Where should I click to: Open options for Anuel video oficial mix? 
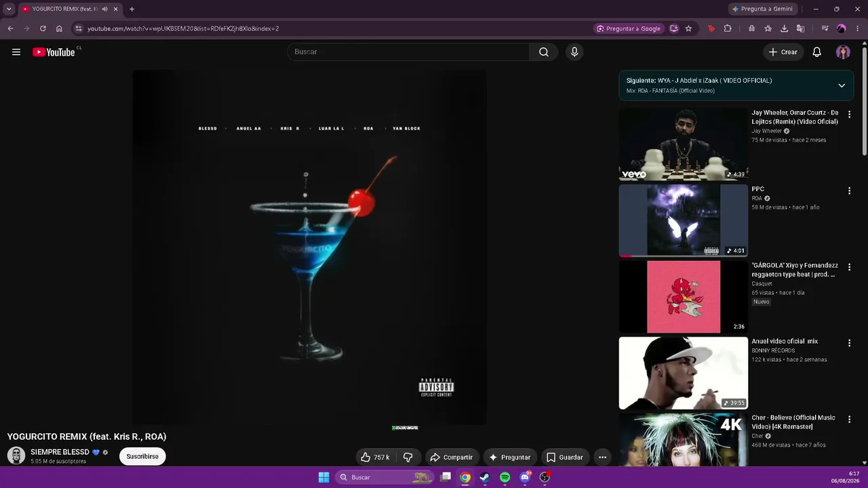pyautogui.click(x=849, y=344)
